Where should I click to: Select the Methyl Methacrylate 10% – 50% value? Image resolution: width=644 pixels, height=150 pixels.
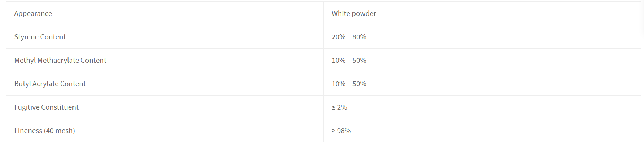(349, 60)
